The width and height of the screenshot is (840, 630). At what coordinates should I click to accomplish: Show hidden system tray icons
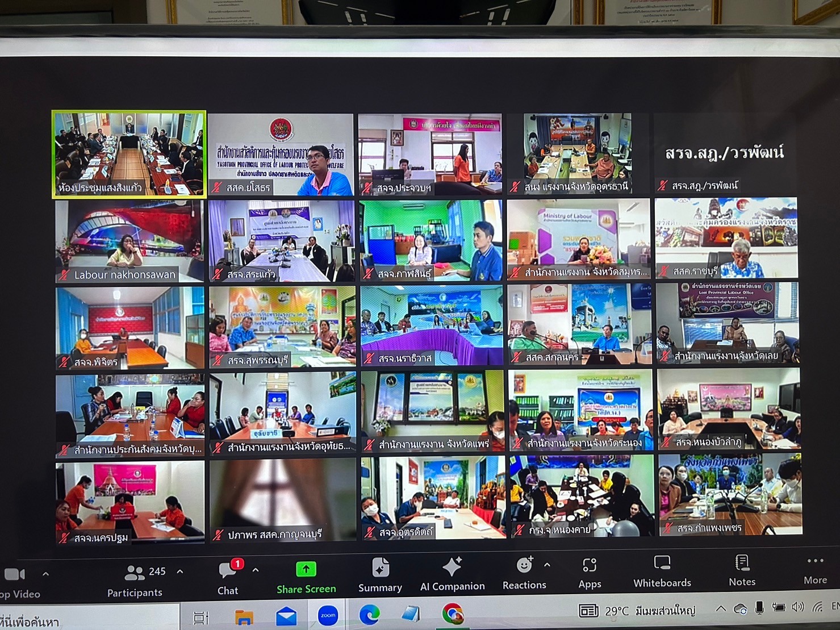[720, 610]
